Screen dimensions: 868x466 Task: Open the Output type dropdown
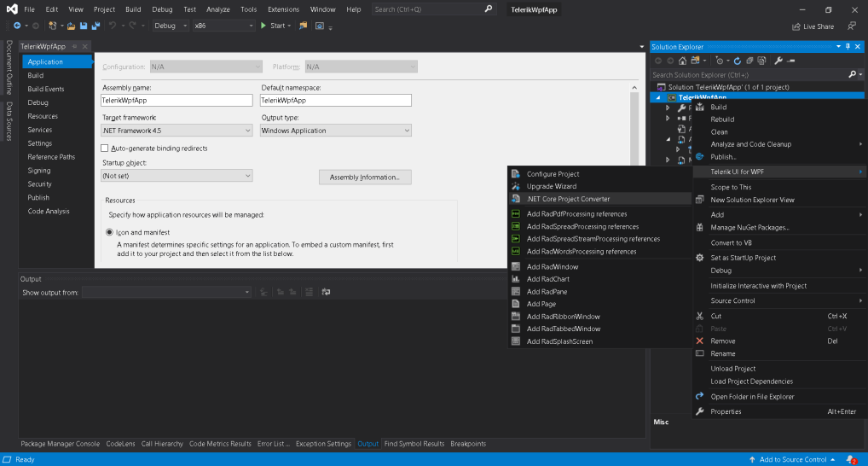click(335, 131)
